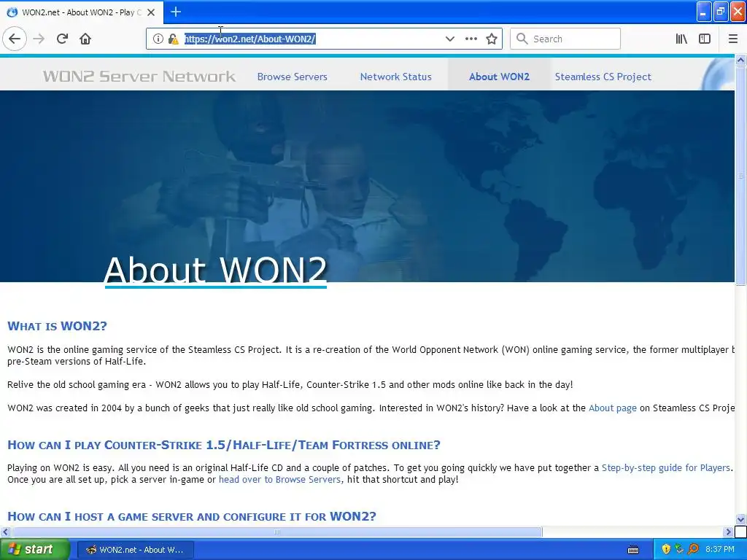
Task: Click the Counter-Strike 1.5 play online heading
Action: pyautogui.click(x=224, y=446)
